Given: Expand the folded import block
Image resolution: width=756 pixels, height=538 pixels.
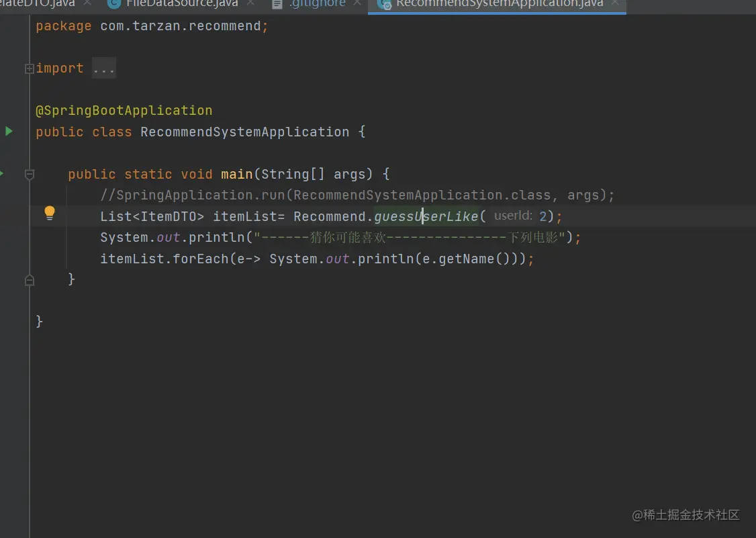Looking at the screenshot, I should pyautogui.click(x=30, y=69).
